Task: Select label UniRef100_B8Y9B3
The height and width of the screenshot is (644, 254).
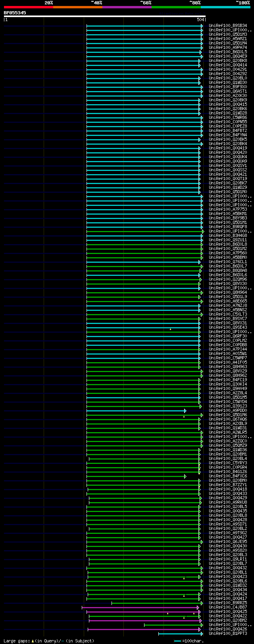Action: click(x=228, y=218)
